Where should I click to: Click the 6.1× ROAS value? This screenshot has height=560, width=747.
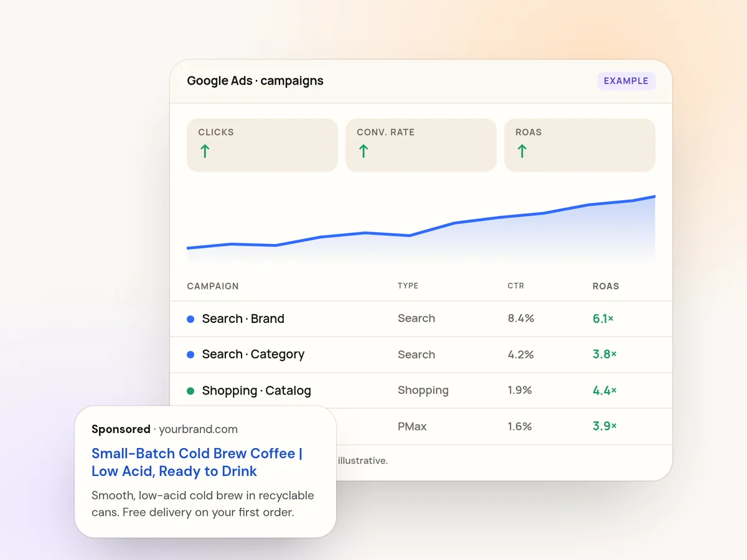tap(603, 319)
